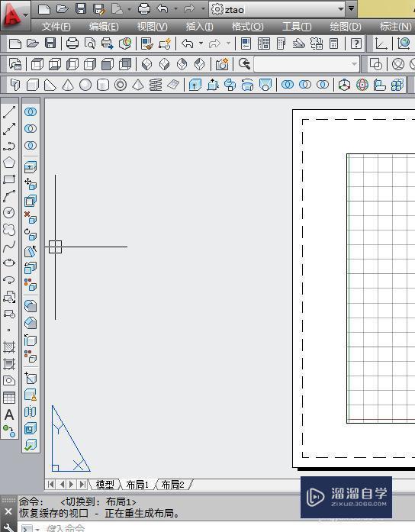
Task: Open the 视图(V) menu
Action: pos(152,27)
